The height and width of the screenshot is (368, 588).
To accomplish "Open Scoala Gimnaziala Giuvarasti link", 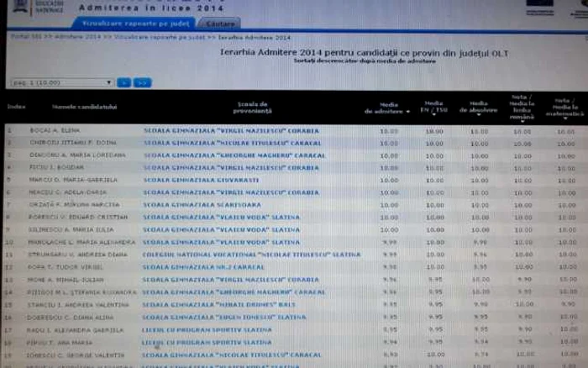I will 201,180.
